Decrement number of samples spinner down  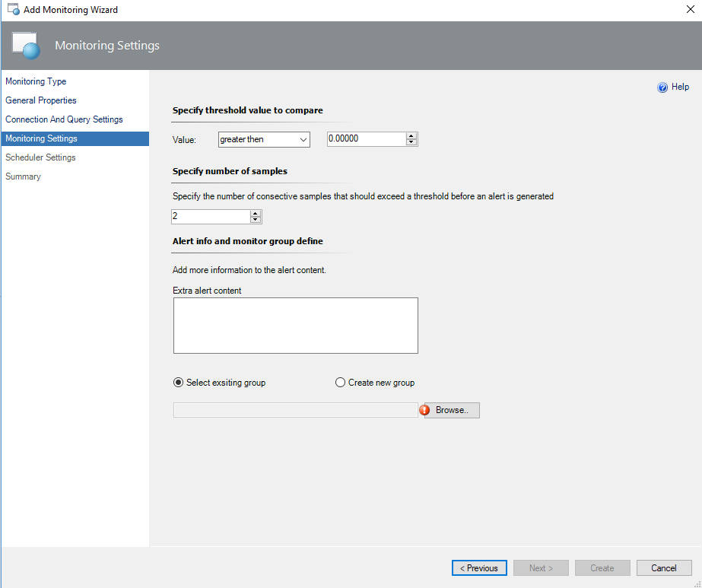(256, 221)
